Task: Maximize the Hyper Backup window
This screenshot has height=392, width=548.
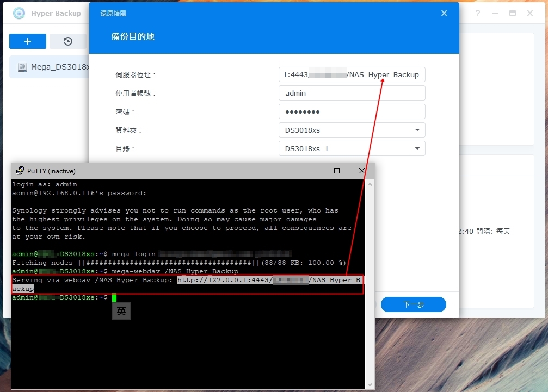Action: click(x=512, y=13)
